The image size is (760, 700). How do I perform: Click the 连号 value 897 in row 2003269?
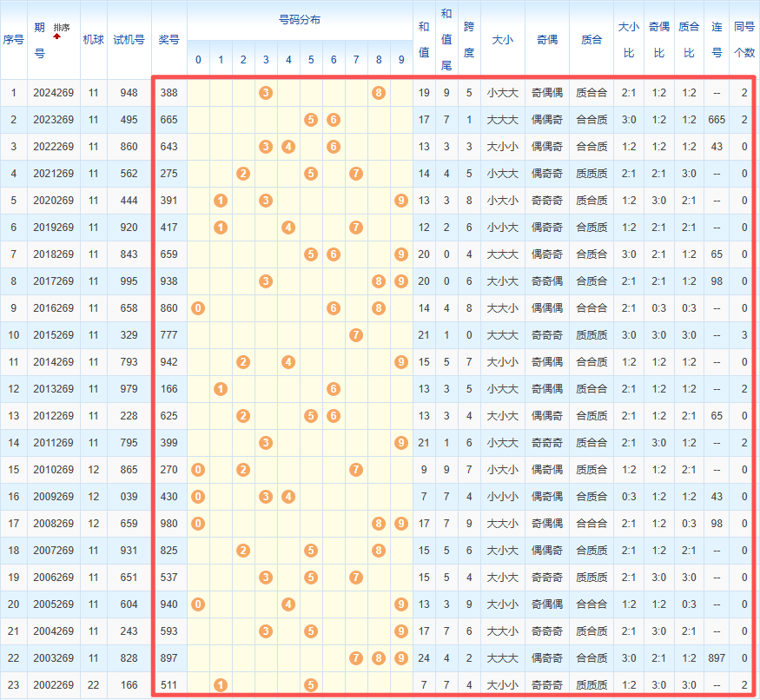717,658
